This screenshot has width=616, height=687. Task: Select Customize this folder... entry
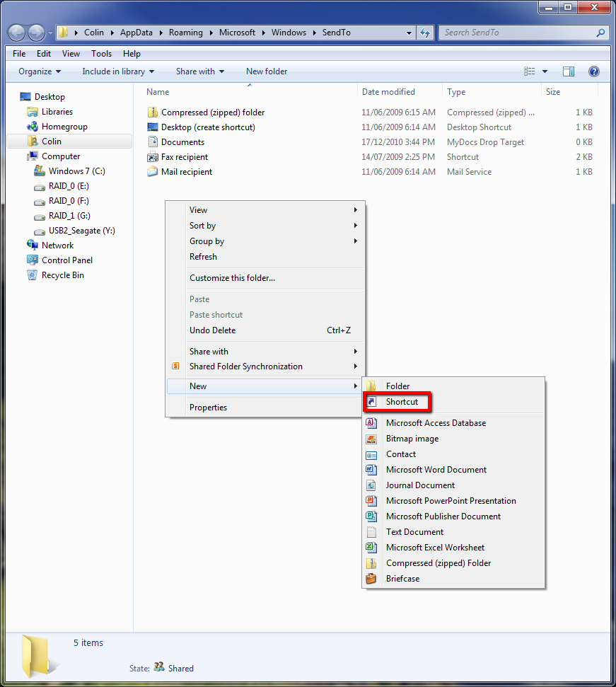(x=265, y=278)
